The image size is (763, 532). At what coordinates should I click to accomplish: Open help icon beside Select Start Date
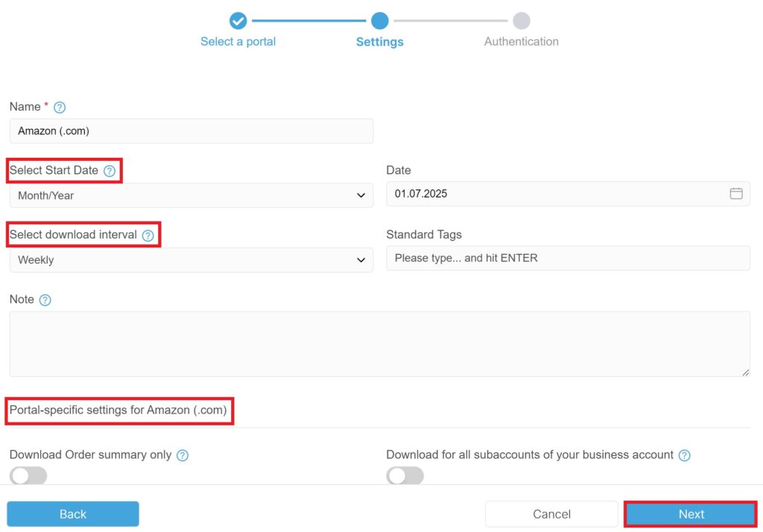110,171
